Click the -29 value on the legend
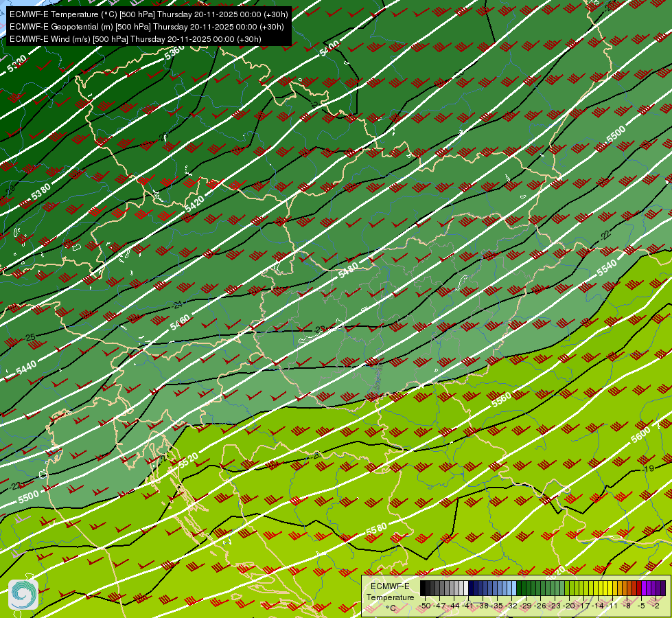 point(526,606)
